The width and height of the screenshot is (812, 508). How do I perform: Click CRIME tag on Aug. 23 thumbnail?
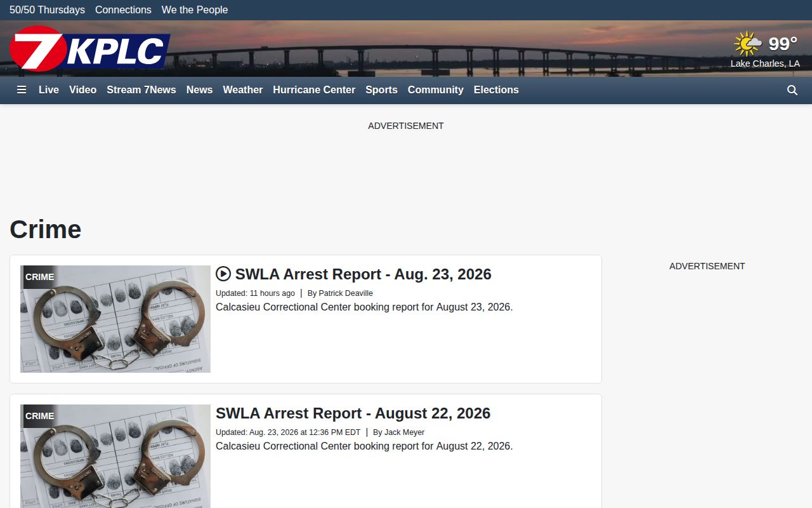point(39,277)
